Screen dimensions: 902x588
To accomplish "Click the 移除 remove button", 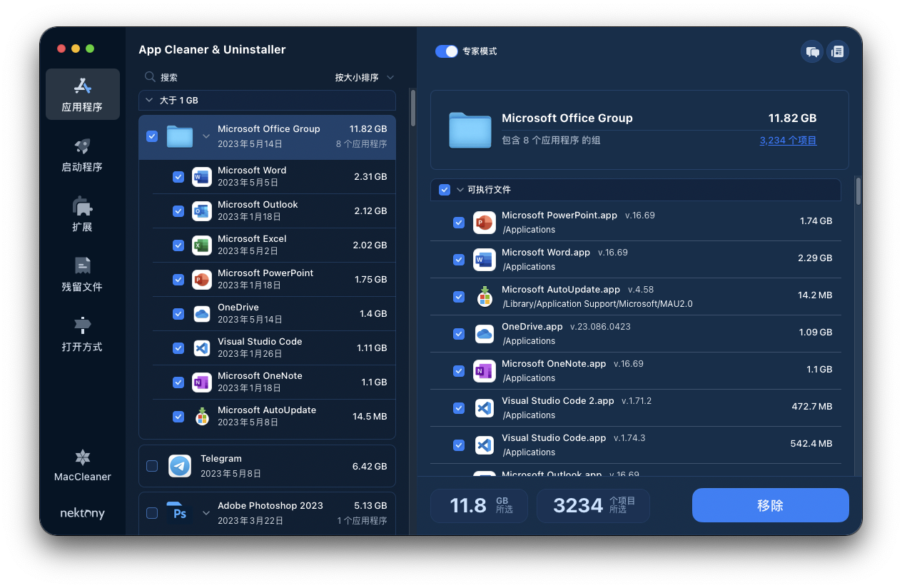I will pos(771,505).
